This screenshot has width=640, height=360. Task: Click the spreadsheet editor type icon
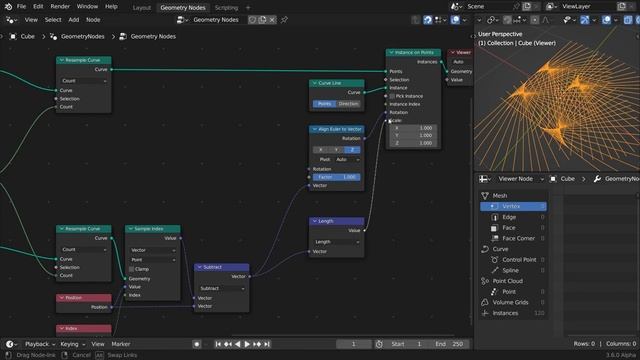point(485,179)
